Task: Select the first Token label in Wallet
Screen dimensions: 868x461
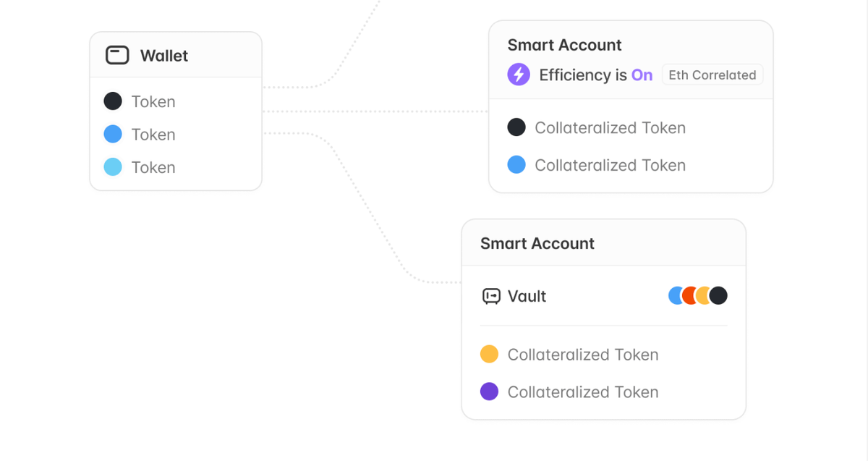Action: (153, 101)
